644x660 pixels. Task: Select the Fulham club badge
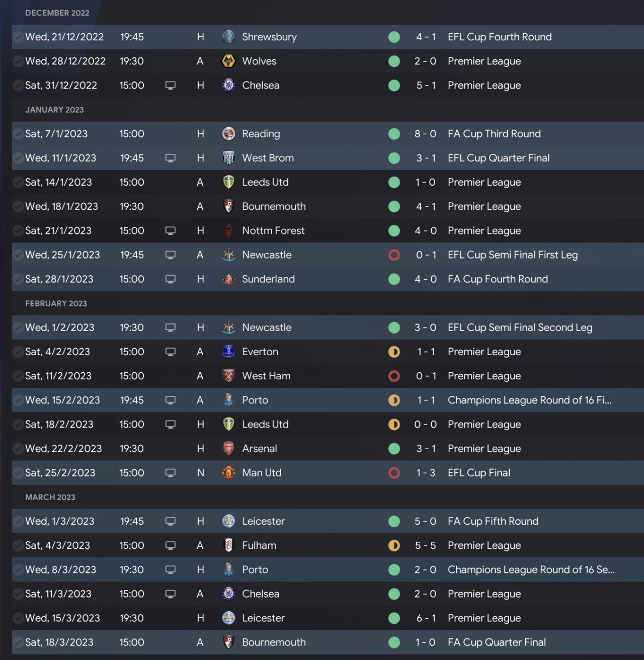point(228,545)
